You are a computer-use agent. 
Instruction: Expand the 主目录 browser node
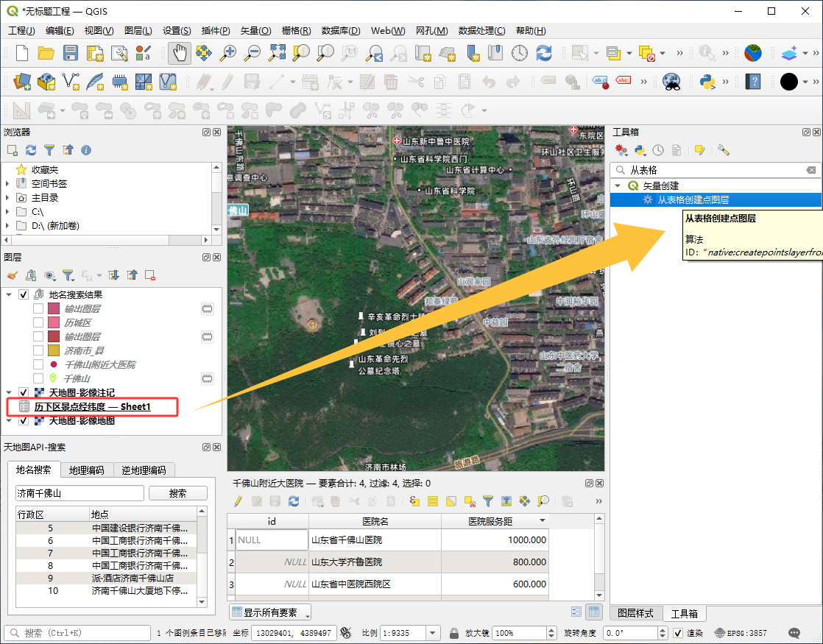(7, 198)
